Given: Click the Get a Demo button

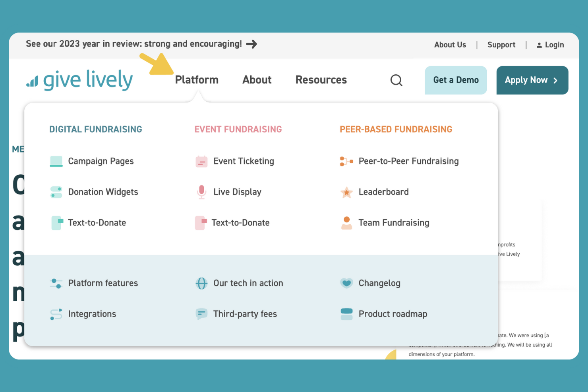Looking at the screenshot, I should click(456, 80).
